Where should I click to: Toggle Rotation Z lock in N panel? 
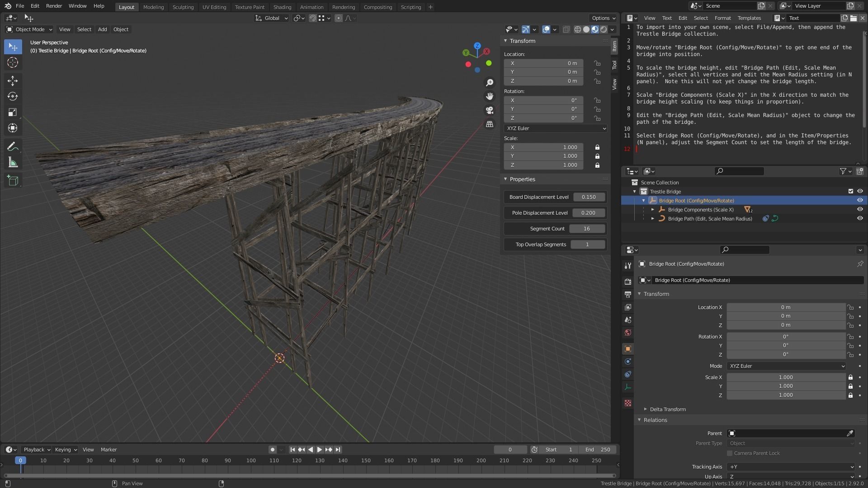pyautogui.click(x=597, y=118)
